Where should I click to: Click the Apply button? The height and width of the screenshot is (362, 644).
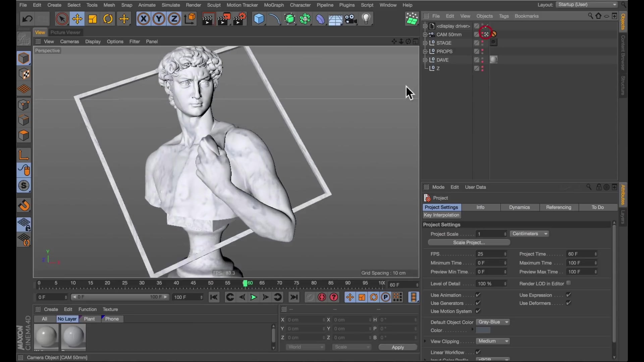point(397,347)
